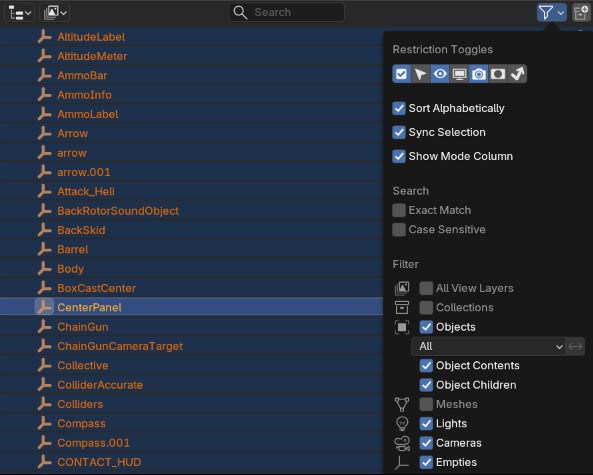Toggle Enable checkbox restriction column
The width and height of the screenshot is (593, 475).
(x=402, y=74)
